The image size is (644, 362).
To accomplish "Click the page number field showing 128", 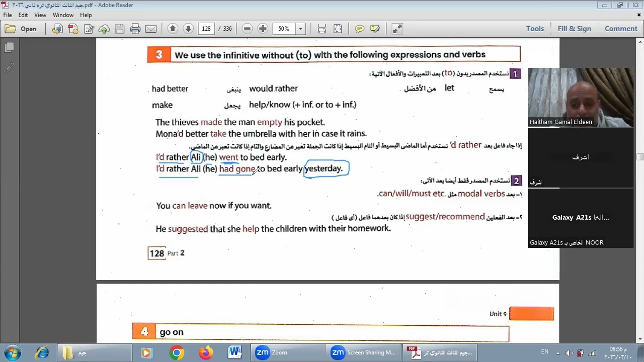I will coord(206,29).
